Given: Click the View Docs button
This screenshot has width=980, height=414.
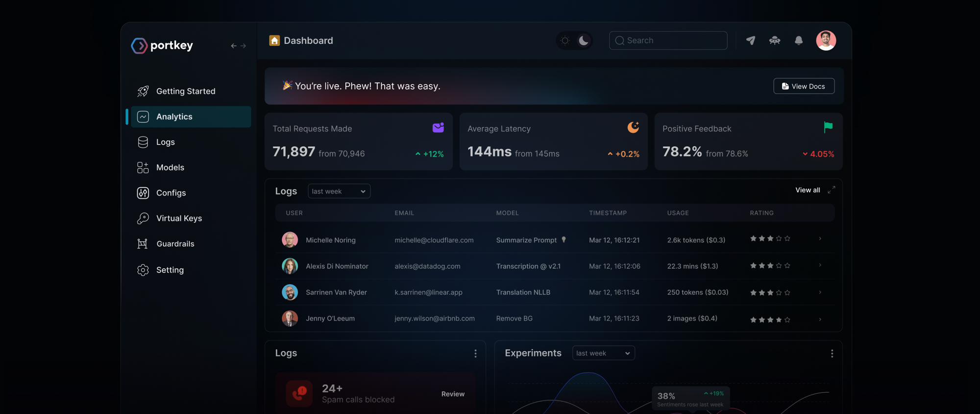Looking at the screenshot, I should coord(804,86).
